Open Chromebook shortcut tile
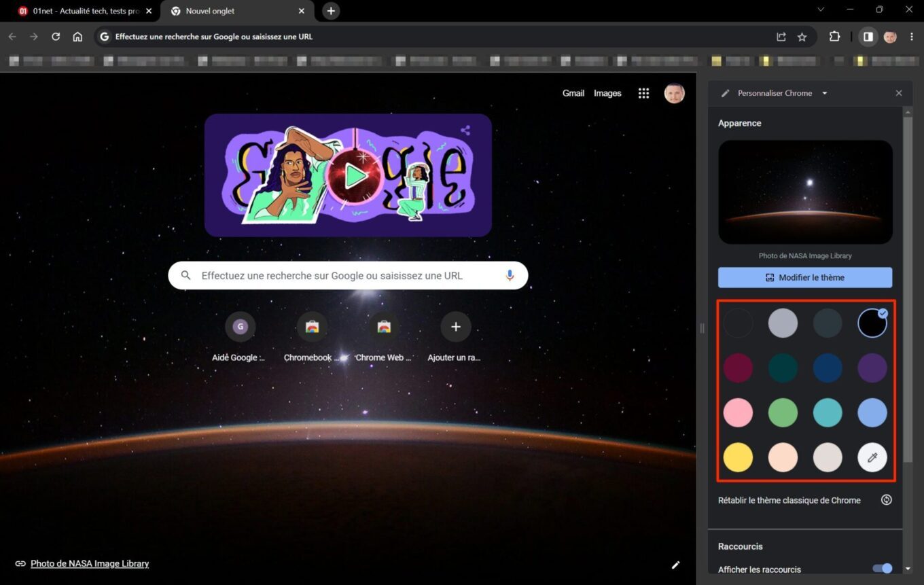924x585 pixels. click(312, 336)
